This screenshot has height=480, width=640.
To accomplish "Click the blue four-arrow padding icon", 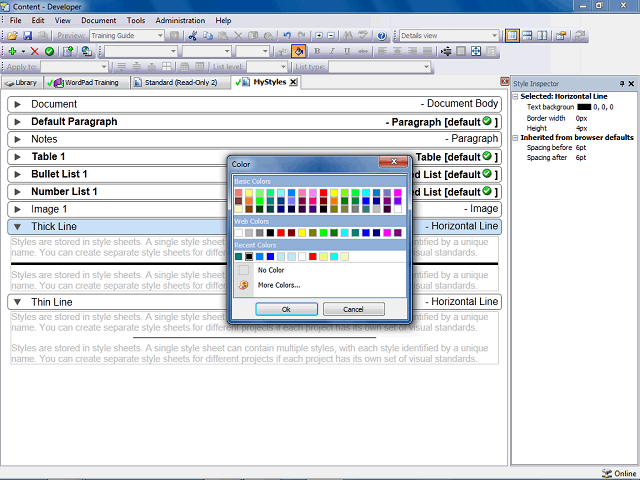I will click(476, 51).
